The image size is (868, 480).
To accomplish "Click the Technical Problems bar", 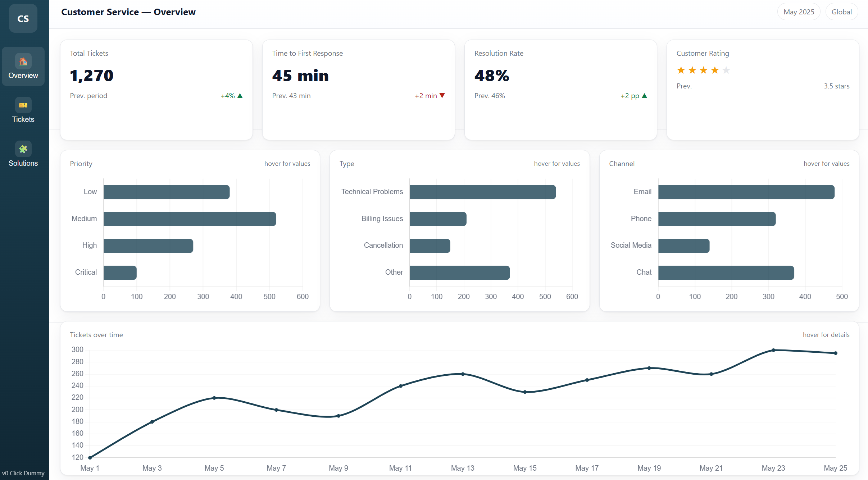I will tap(482, 192).
